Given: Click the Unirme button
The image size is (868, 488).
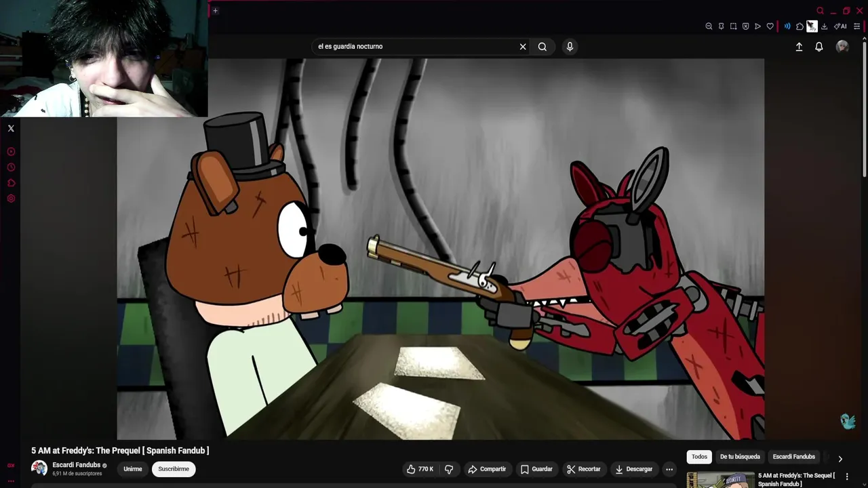Looking at the screenshot, I should coord(133,469).
